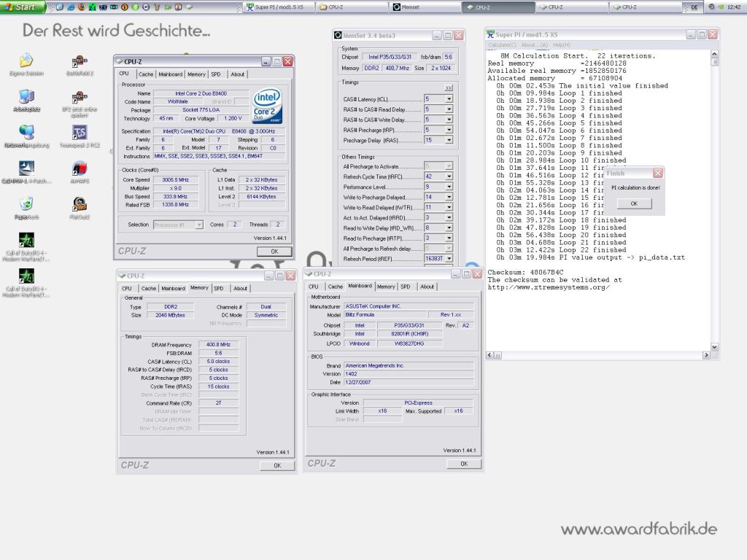Viewport: 747px width, 560px height.
Task: Open Refresh Period (tREF) dropdown
Action: click(x=449, y=258)
